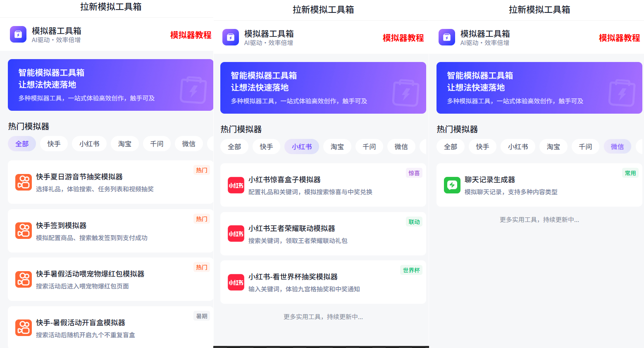
Task: Click the 常用 tag on the 聊天记录生成器 card
Action: (x=630, y=173)
